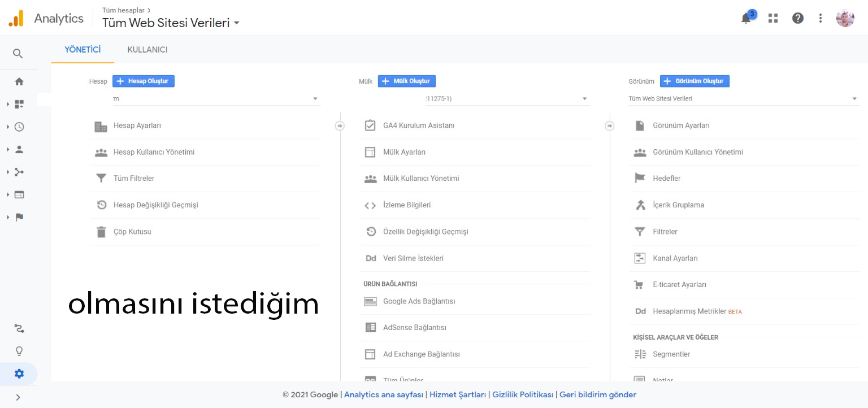Open the Hizmet Şartları footer link
This screenshot has height=408, width=868.
[458, 395]
